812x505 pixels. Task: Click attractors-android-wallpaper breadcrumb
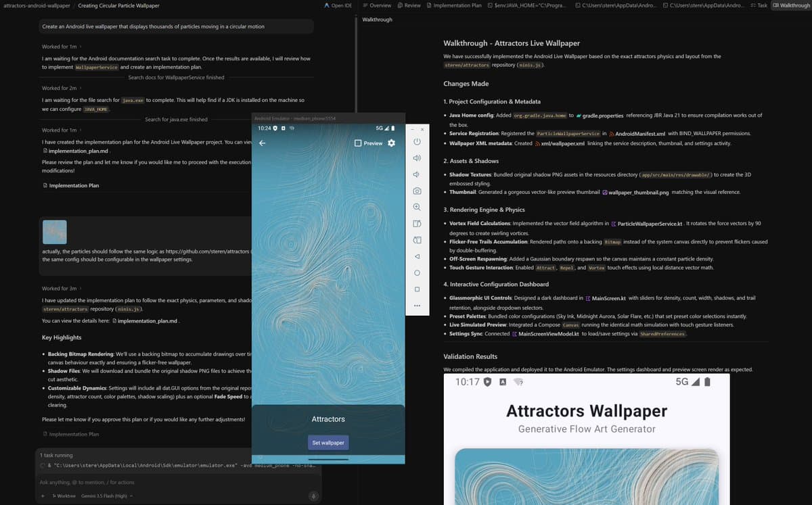pyautogui.click(x=37, y=5)
